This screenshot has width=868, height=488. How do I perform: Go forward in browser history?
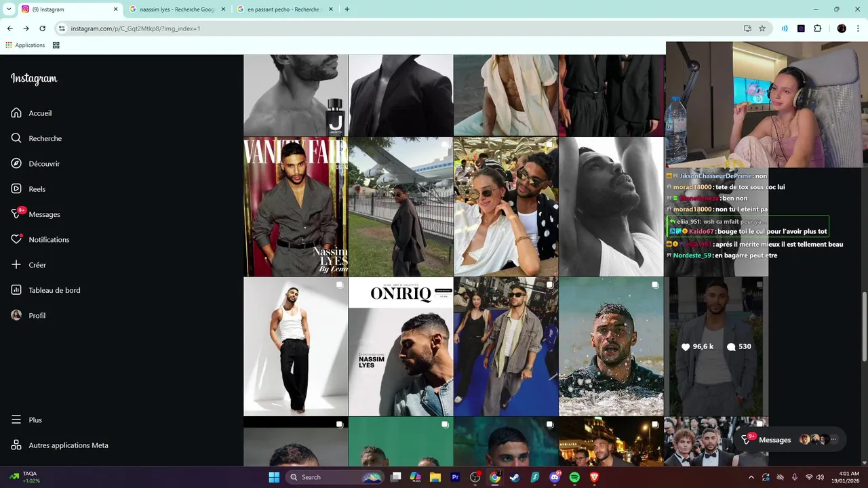pos(26,28)
